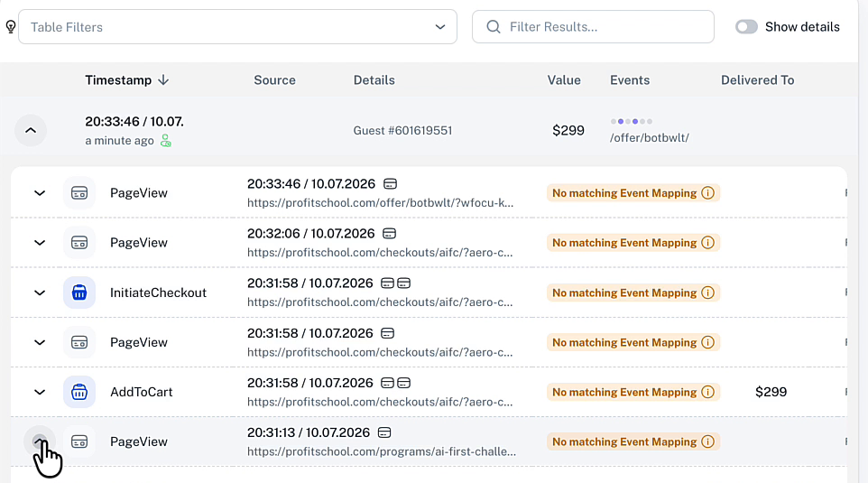This screenshot has height=483, width=868.
Task: Click the Events column header
Action: pos(630,79)
